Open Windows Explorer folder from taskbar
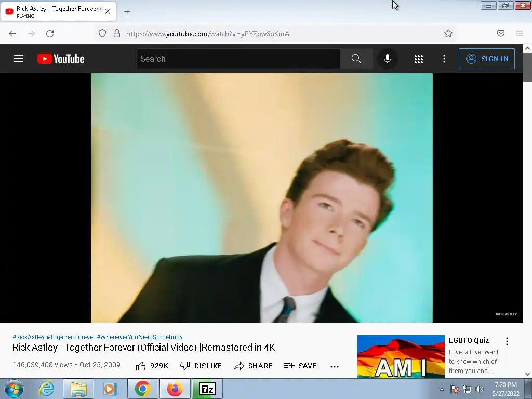532x399 pixels. click(78, 389)
